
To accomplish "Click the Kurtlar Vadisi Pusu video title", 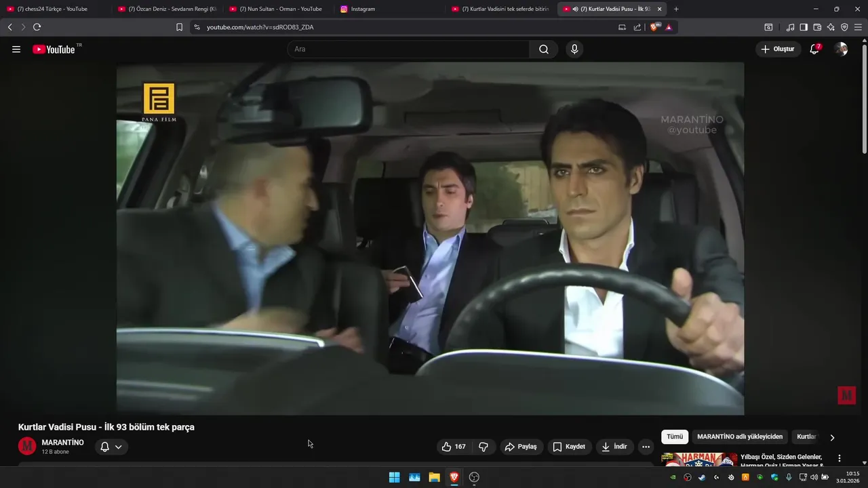I will click(x=106, y=427).
